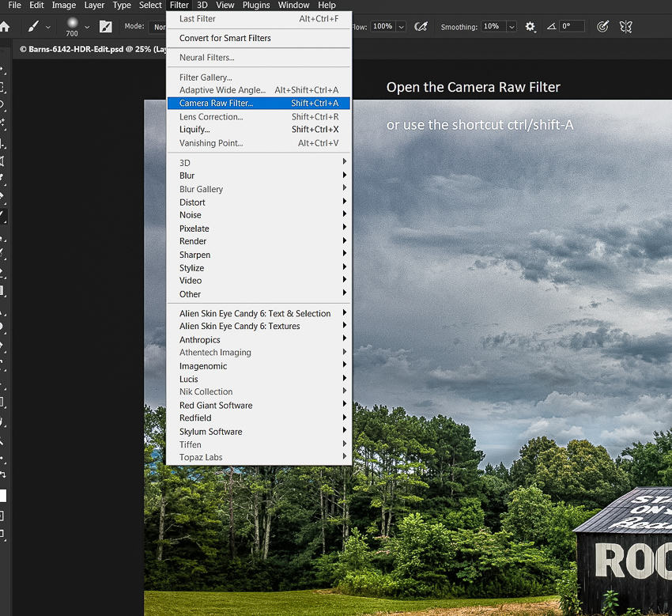
Task: Open smoothing options gear icon
Action: [530, 27]
